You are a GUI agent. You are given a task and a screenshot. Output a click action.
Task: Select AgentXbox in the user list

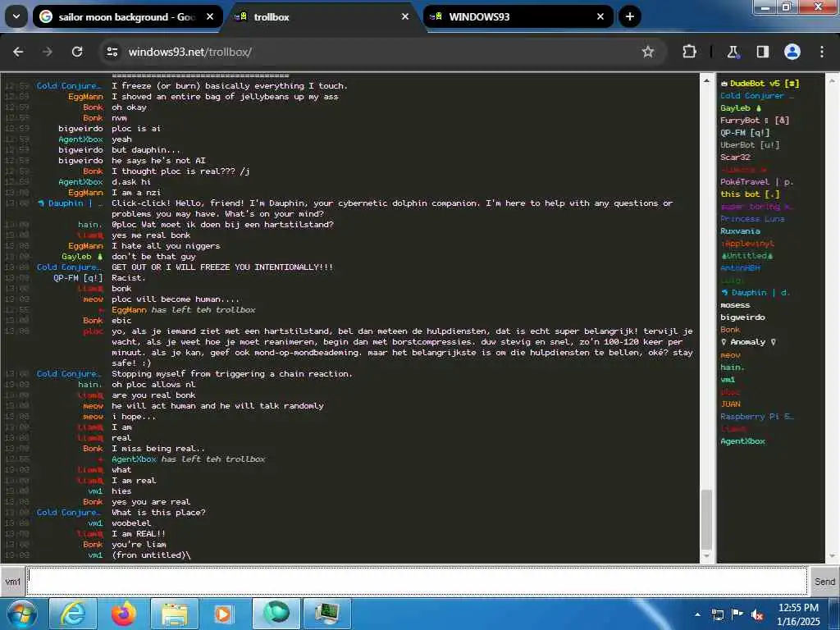(x=742, y=441)
